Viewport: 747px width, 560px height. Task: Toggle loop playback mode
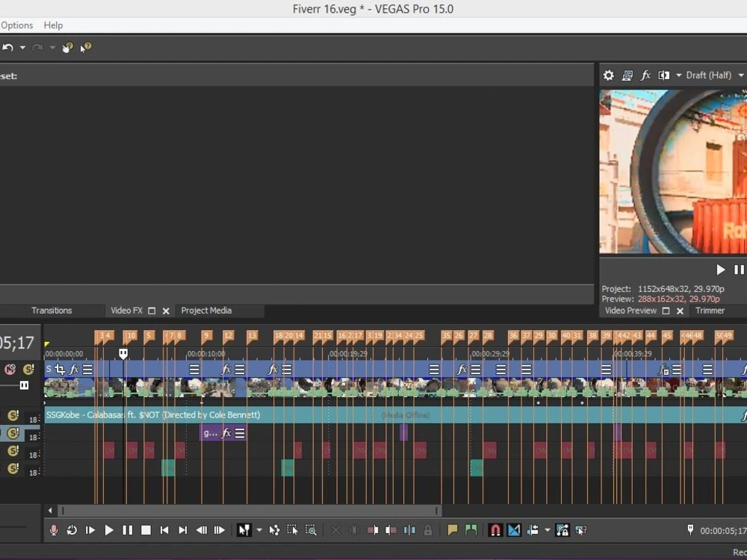click(x=72, y=530)
